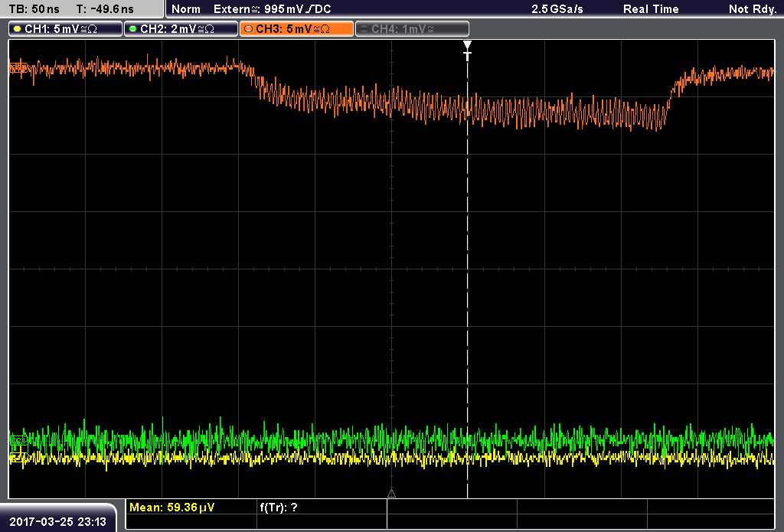Click the TB: 50 ns timebase readout
Image resolution: width=784 pixels, height=532 pixels.
pos(34,9)
